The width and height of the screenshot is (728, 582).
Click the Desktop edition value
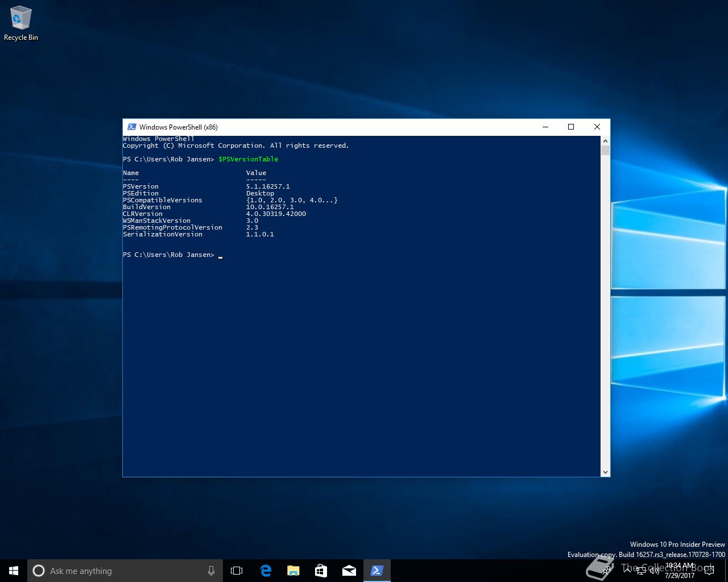click(260, 193)
